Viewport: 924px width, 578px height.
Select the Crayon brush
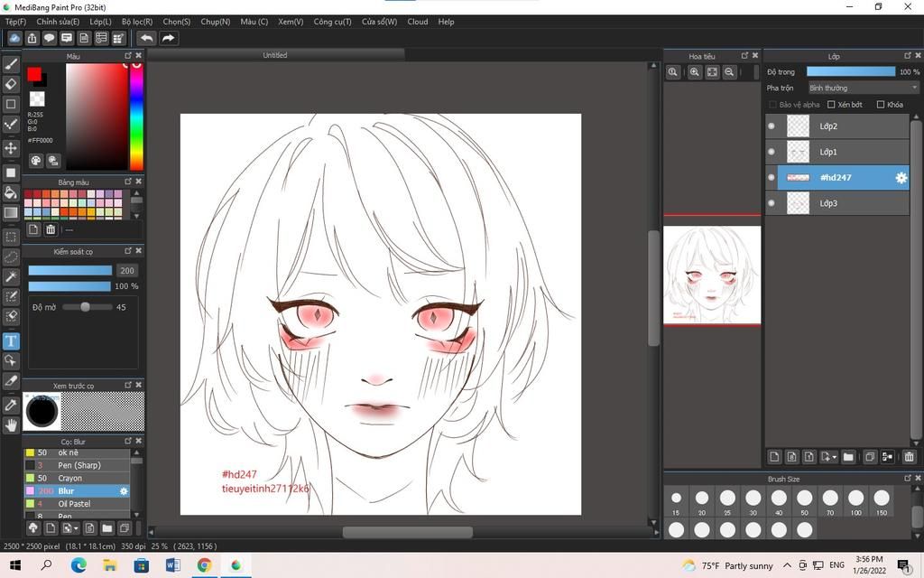77,479
